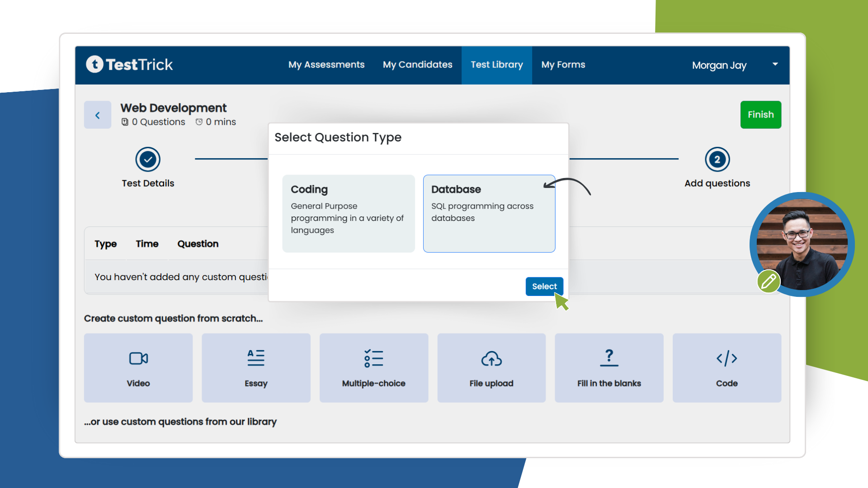Open the Morgan Jay account dropdown arrow
The image size is (868, 488).
(x=775, y=64)
